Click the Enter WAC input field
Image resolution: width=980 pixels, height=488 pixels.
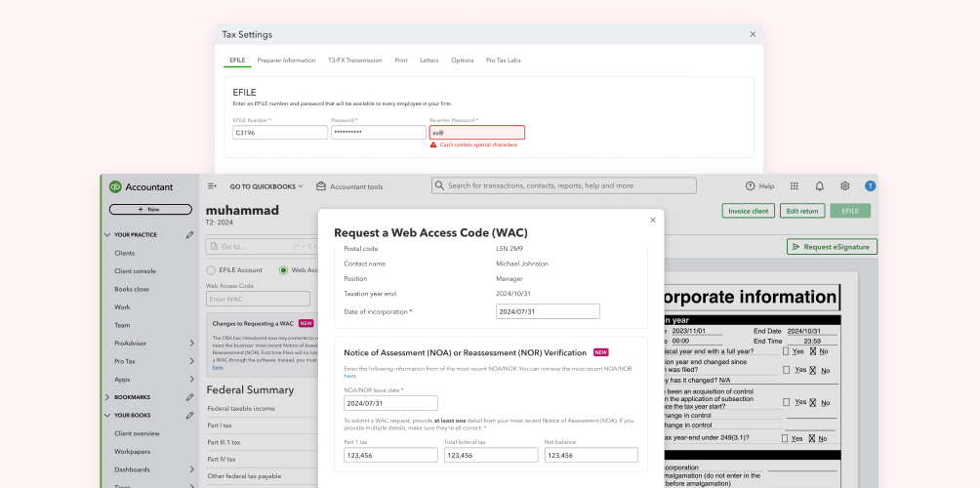pyautogui.click(x=258, y=299)
